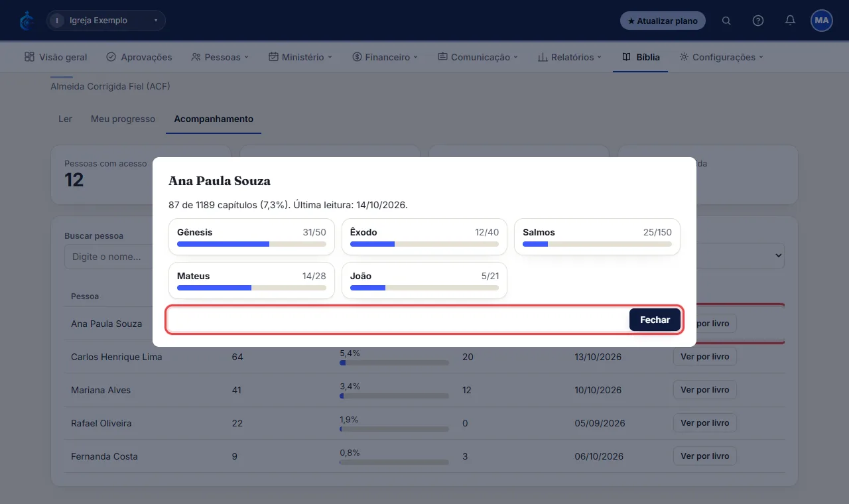
Task: Click the 87 de 1189 capítulos summary text
Action: [x=288, y=205]
